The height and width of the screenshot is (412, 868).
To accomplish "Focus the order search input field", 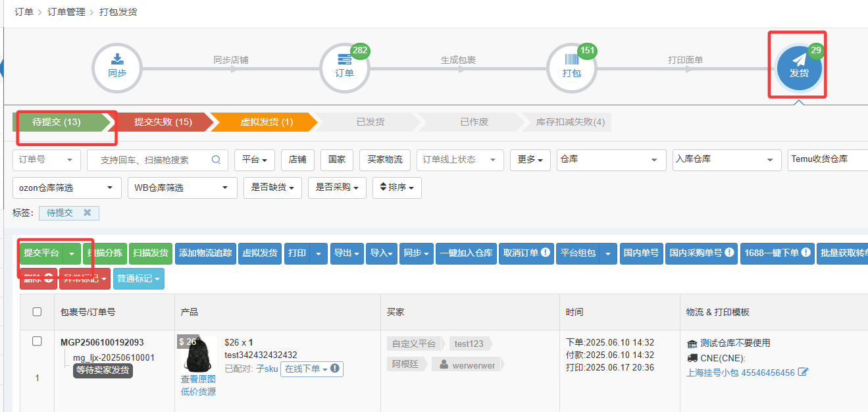I will (157, 160).
